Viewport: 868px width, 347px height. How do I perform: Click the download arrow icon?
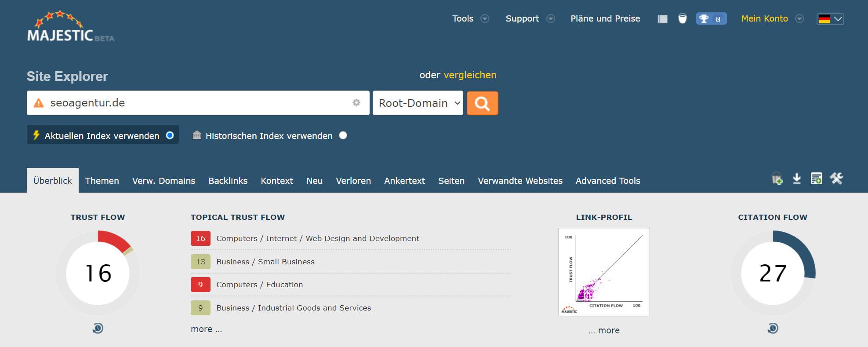(x=797, y=179)
